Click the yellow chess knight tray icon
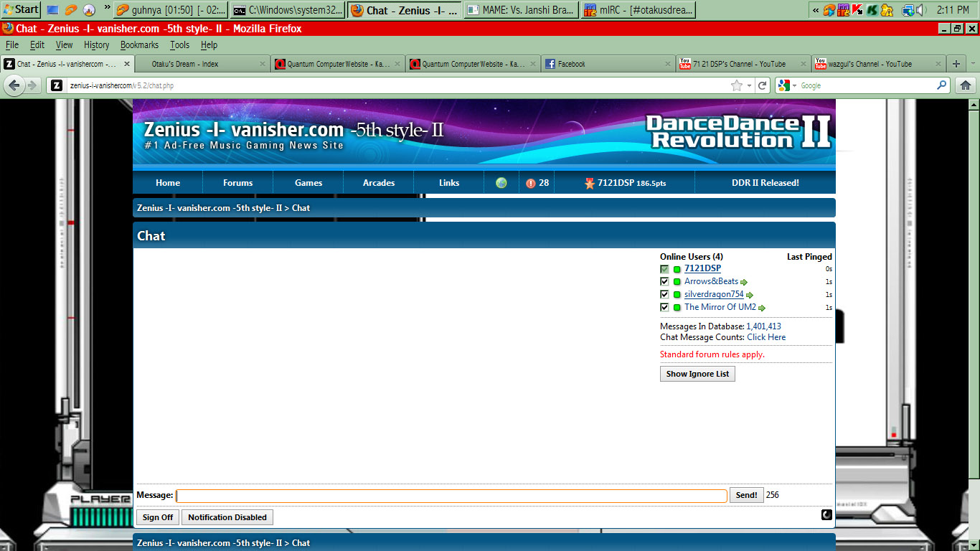The image size is (980, 551). pos(887,10)
